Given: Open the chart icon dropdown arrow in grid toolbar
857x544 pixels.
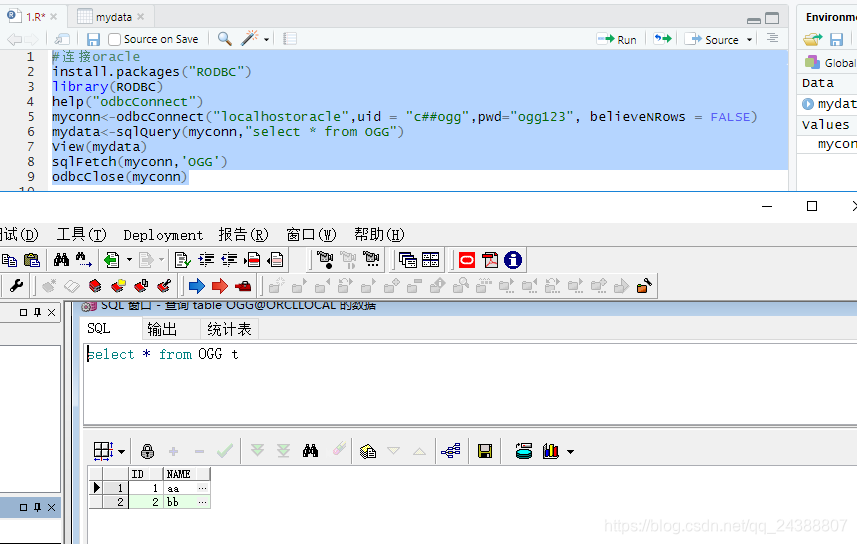Looking at the screenshot, I should (x=571, y=452).
